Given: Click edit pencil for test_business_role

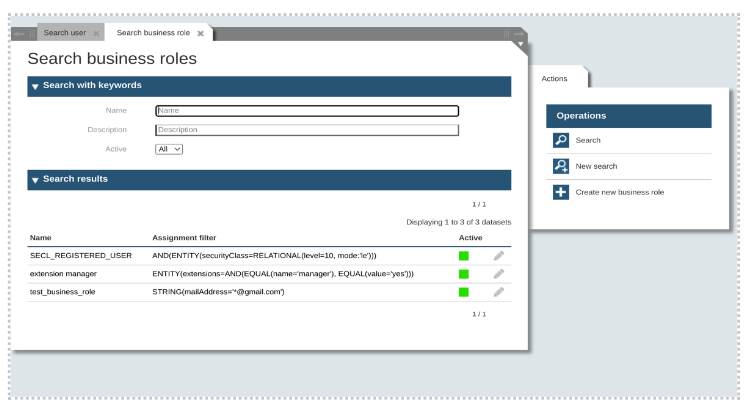Looking at the screenshot, I should (499, 292).
